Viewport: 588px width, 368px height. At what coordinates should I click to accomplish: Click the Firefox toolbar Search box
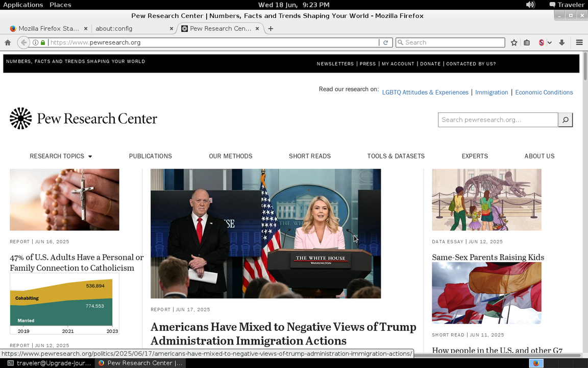pos(450,42)
